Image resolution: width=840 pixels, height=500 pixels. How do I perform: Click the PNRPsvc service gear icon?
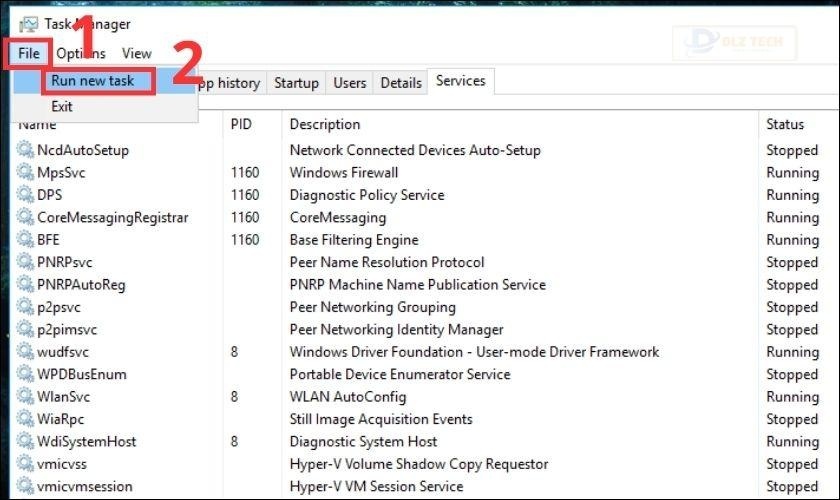pyautogui.click(x=25, y=262)
